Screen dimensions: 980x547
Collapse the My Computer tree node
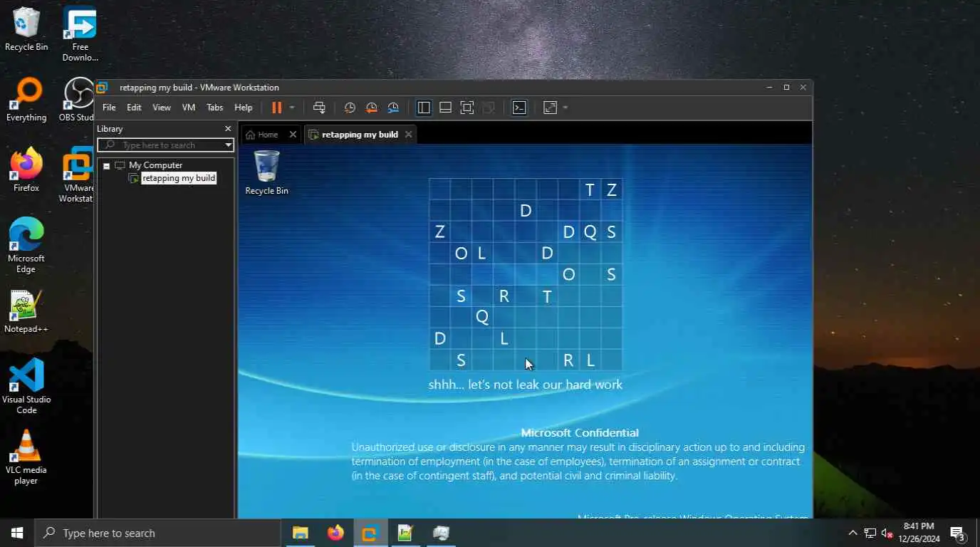pyautogui.click(x=106, y=166)
